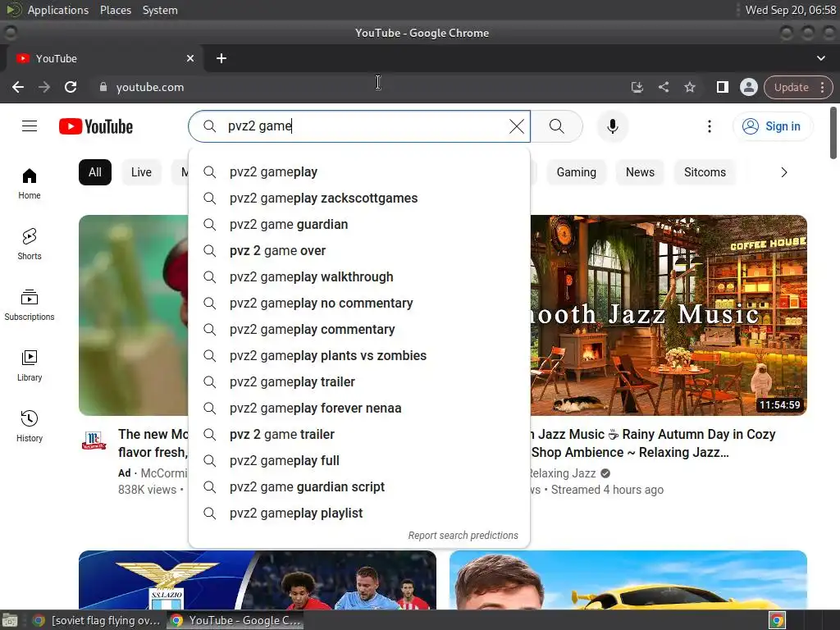Open the YouTube hamburger guide menu

tap(30, 126)
